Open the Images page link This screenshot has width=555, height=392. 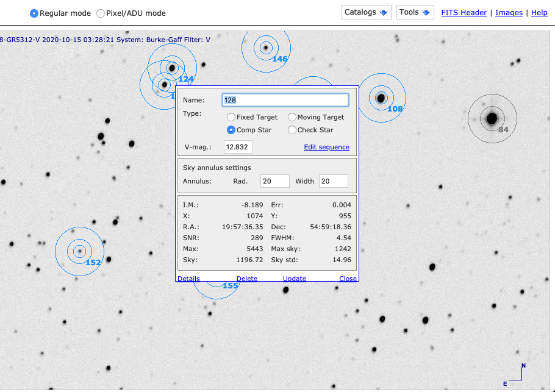(x=509, y=13)
